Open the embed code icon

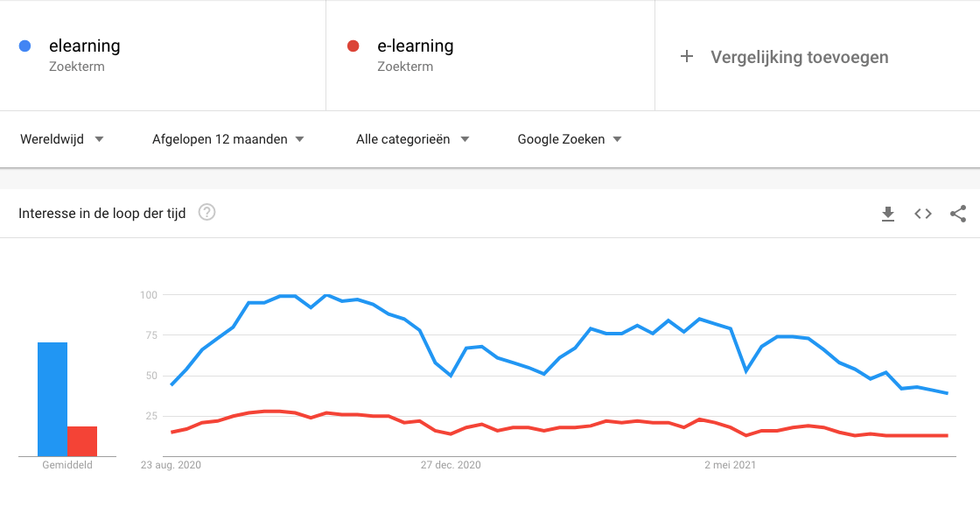[x=923, y=214]
